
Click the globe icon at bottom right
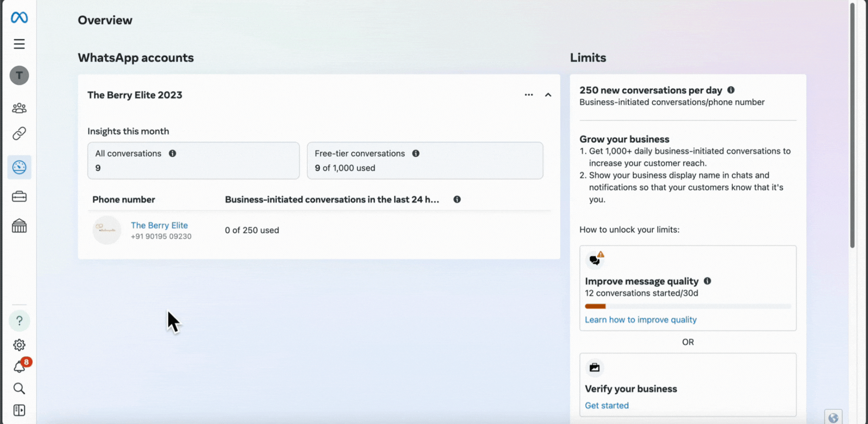(833, 417)
